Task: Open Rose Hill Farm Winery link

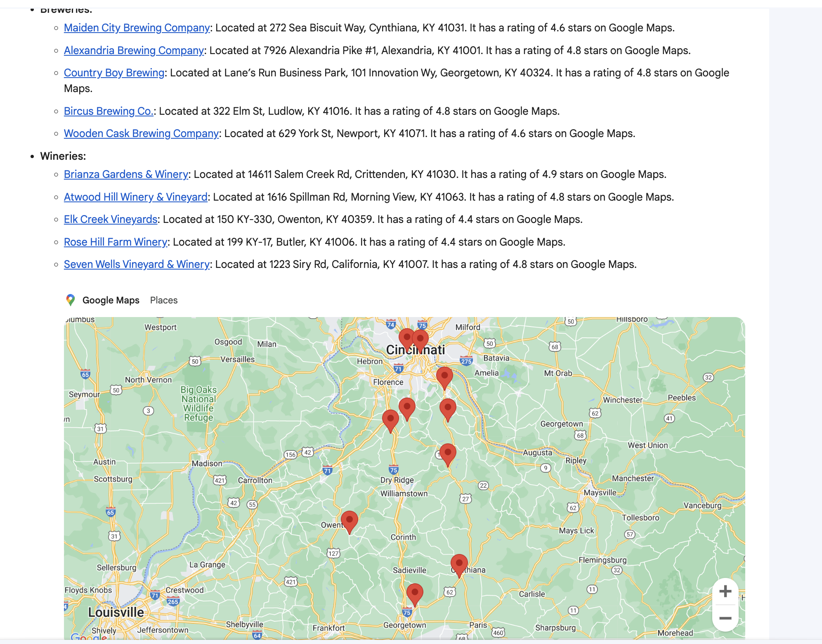Action: click(x=116, y=242)
